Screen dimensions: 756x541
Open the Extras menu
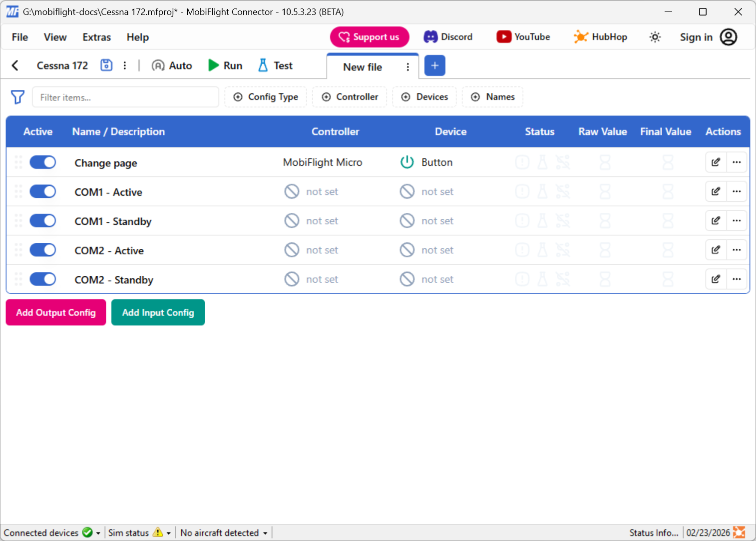tap(96, 37)
